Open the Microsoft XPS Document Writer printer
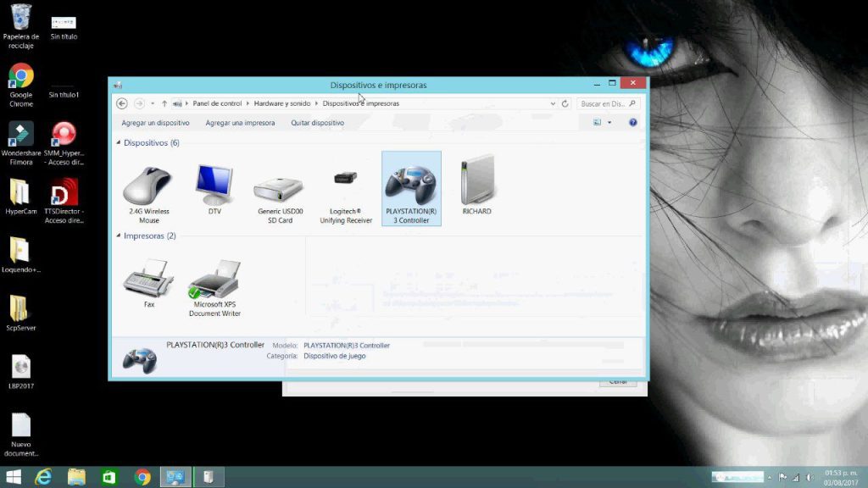 point(214,280)
